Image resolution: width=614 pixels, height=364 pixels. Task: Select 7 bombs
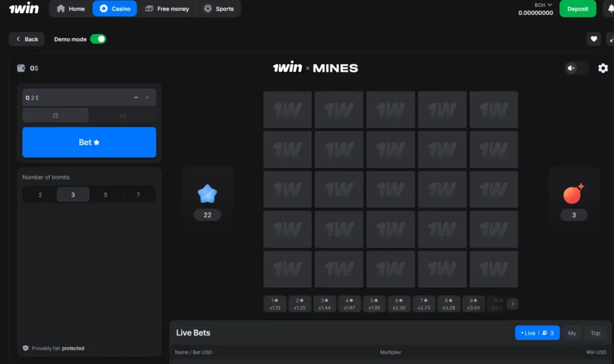coord(139,194)
